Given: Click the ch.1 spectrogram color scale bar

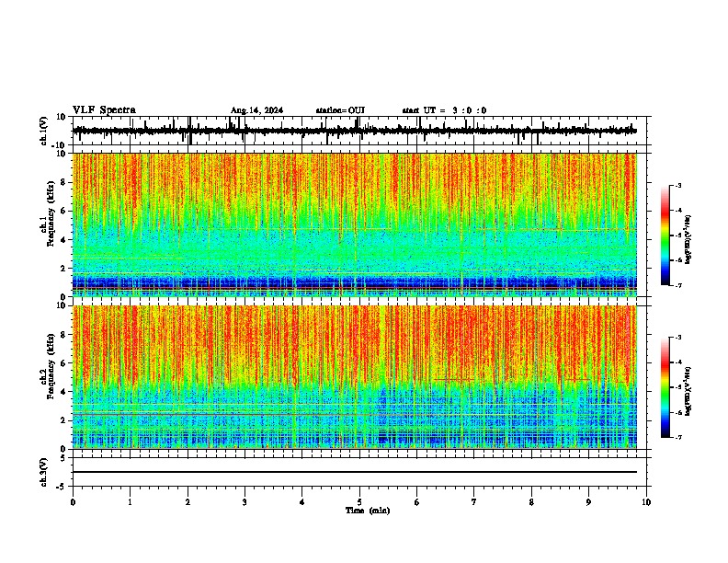Looking at the screenshot, I should point(665,235).
